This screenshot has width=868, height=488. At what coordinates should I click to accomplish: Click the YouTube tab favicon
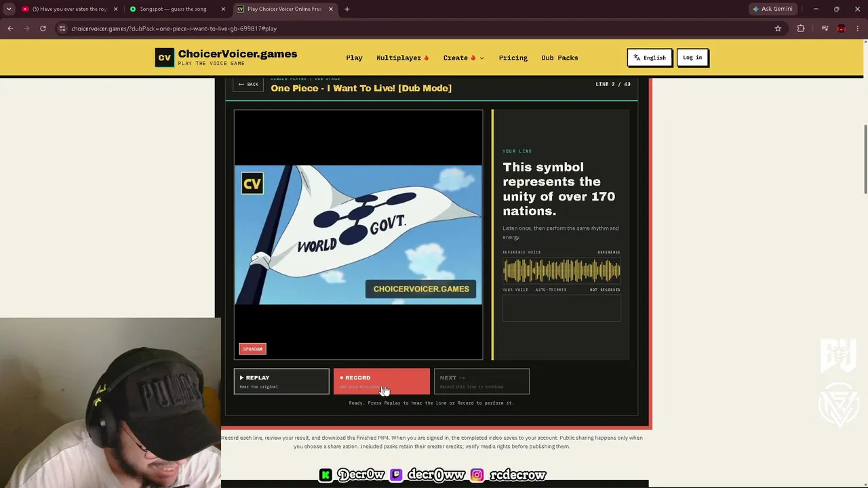coord(25,9)
